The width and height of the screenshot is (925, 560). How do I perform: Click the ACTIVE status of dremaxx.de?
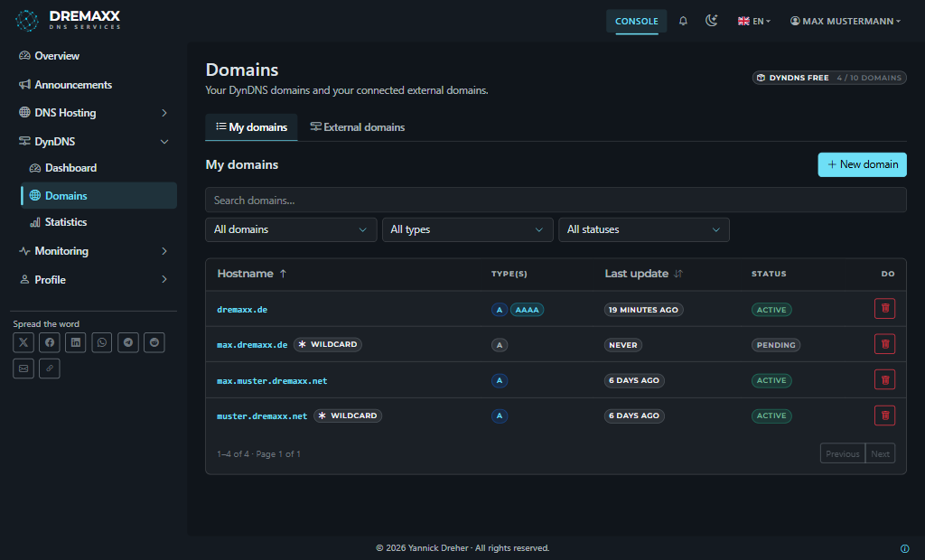click(771, 310)
